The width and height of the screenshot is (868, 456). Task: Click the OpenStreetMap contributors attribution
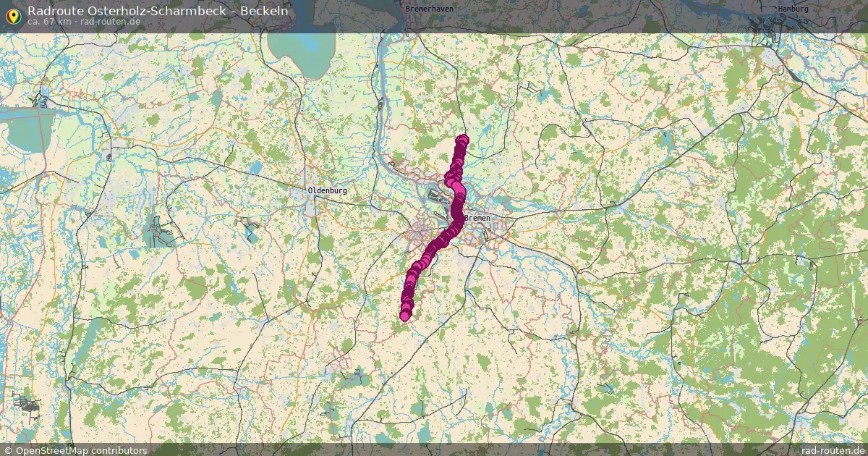pos(75,450)
